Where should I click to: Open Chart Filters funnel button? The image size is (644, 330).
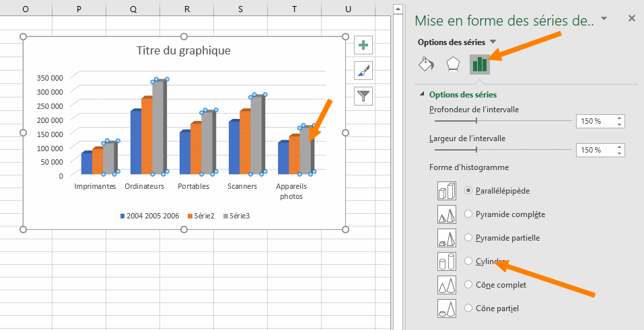click(363, 96)
